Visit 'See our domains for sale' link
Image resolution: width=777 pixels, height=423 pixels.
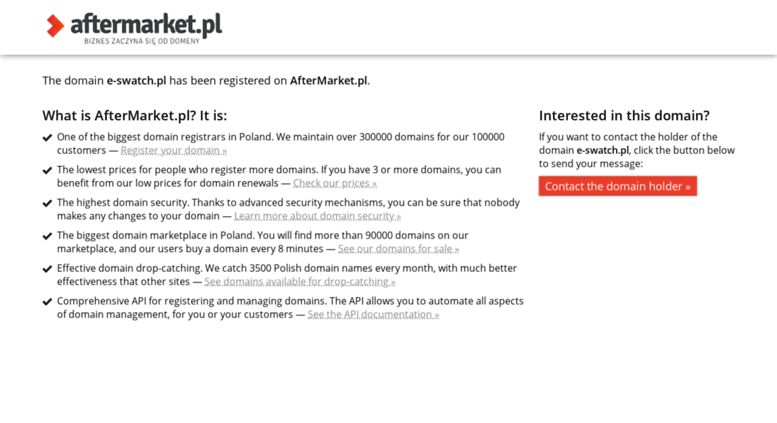click(398, 249)
